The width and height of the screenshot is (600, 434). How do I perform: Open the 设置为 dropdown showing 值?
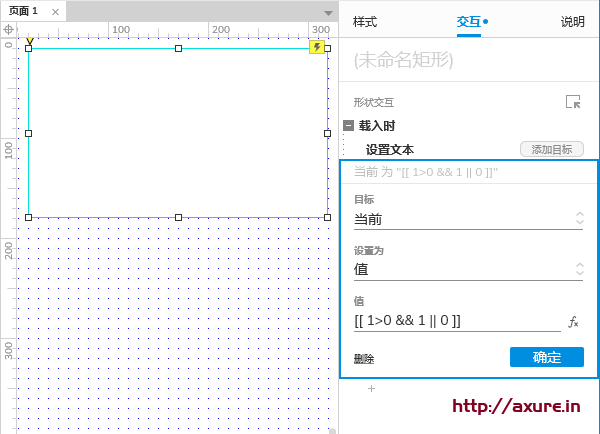point(468,270)
